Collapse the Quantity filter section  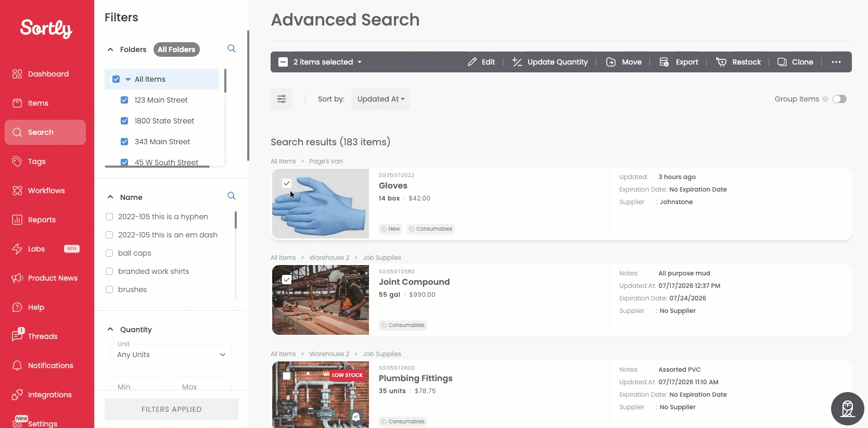pyautogui.click(x=110, y=329)
